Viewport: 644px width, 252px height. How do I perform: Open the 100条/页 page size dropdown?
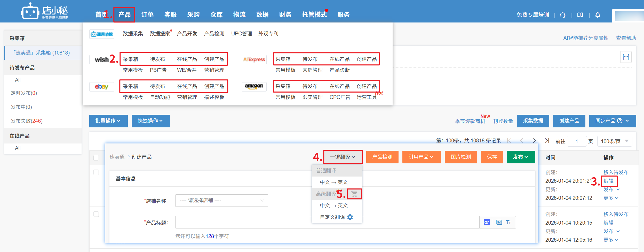tap(614, 141)
